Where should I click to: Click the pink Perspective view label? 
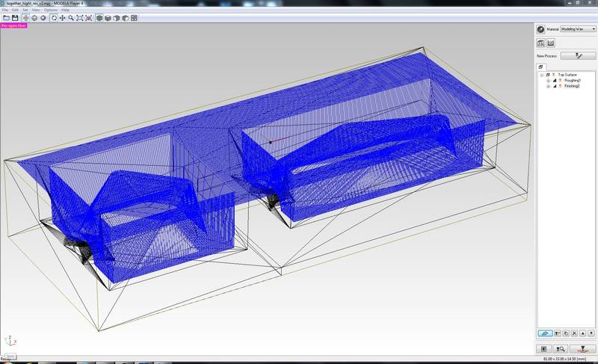tap(13, 25)
